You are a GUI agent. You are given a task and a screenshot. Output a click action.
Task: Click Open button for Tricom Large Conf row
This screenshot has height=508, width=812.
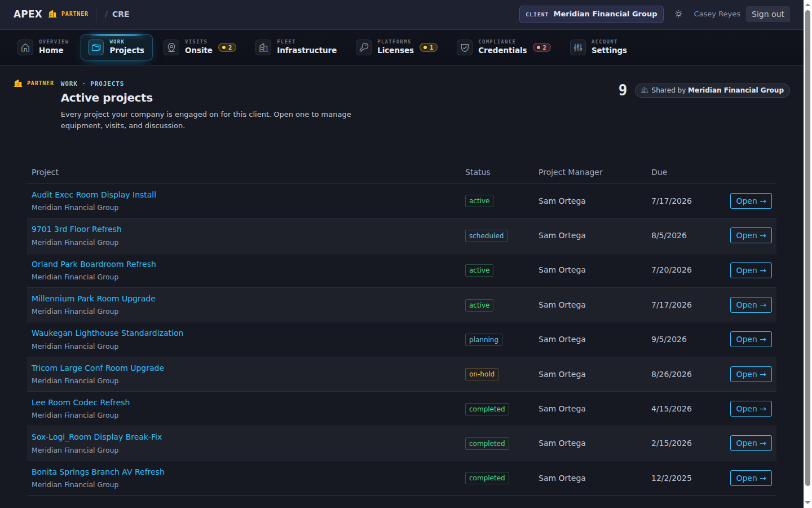pos(751,374)
